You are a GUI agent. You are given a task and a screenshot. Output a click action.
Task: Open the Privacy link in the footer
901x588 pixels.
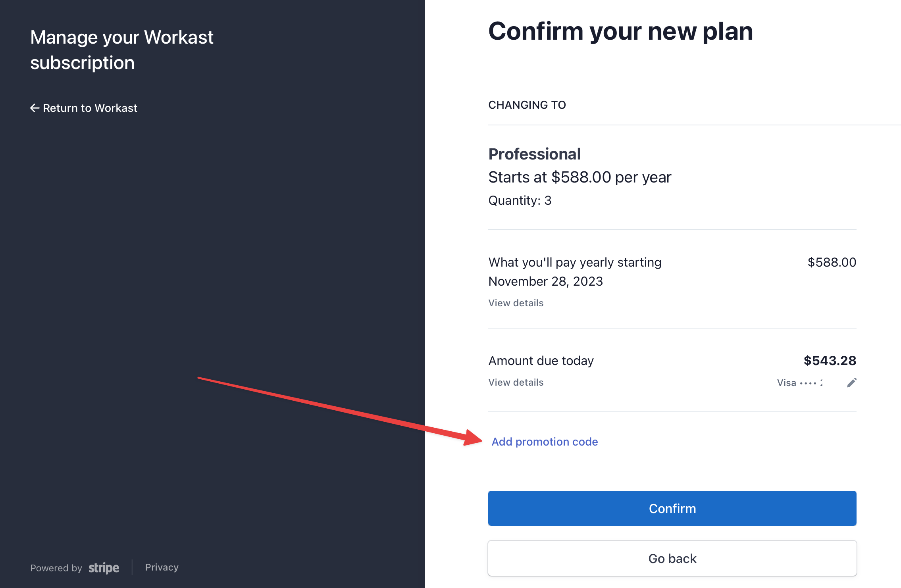(162, 567)
